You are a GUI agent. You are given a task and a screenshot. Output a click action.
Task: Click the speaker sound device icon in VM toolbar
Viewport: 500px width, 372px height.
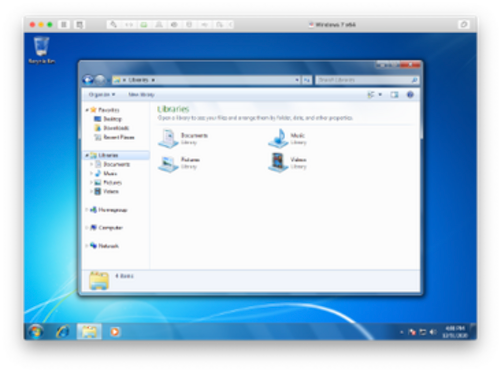pos(204,25)
